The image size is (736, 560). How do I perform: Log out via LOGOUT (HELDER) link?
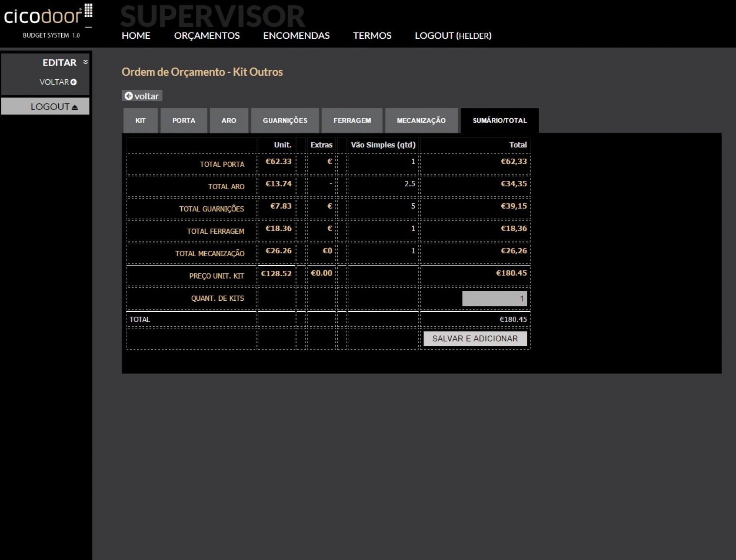pos(453,36)
